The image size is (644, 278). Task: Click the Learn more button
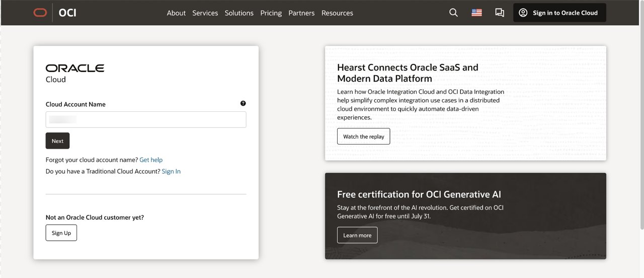point(357,235)
